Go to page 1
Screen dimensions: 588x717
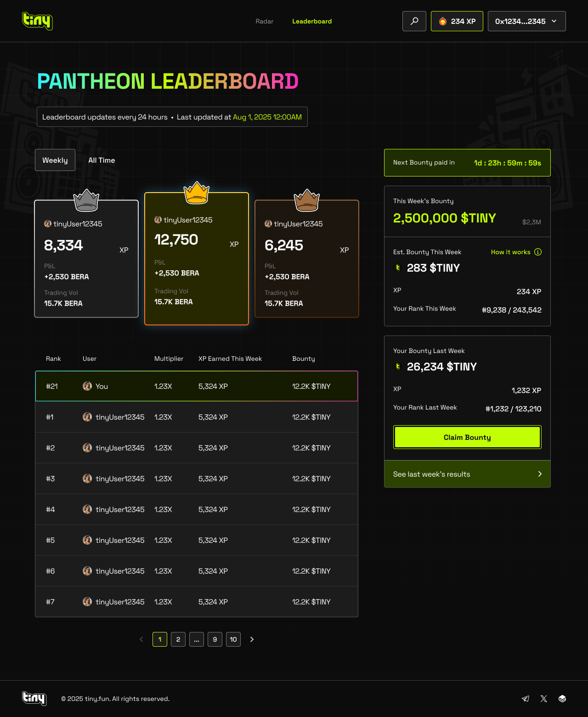pyautogui.click(x=160, y=639)
